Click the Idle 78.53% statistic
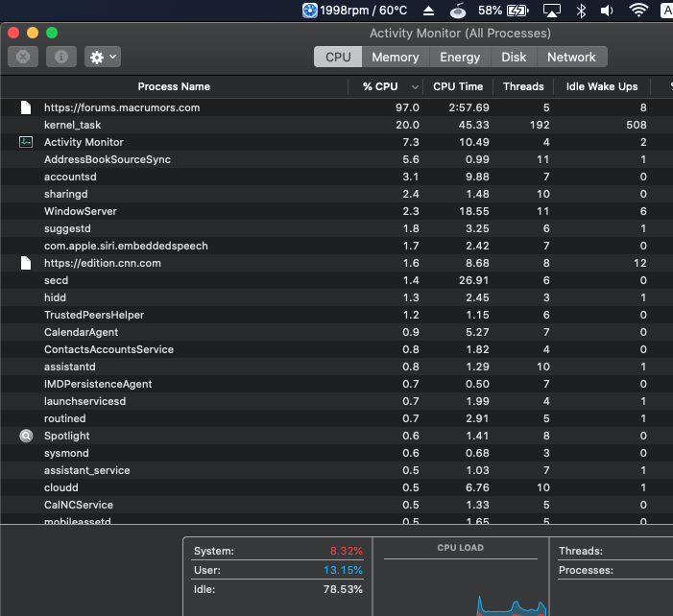This screenshot has height=616, width=673. (x=277, y=589)
